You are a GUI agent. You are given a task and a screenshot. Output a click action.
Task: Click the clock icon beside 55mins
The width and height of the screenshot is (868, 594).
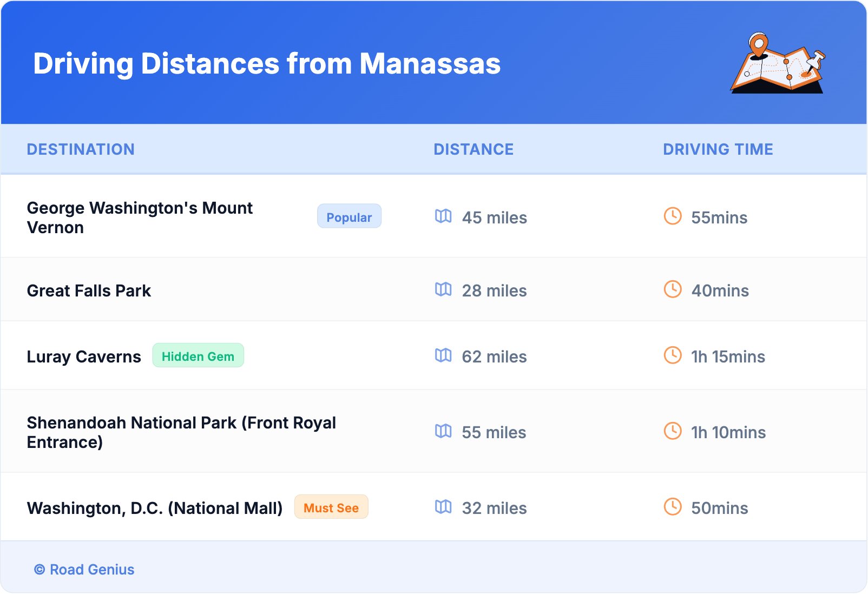click(673, 216)
